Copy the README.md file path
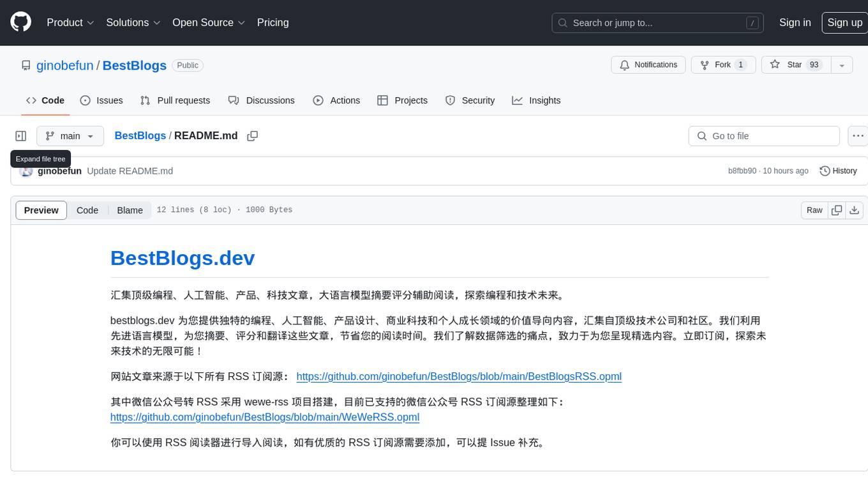 click(x=252, y=136)
